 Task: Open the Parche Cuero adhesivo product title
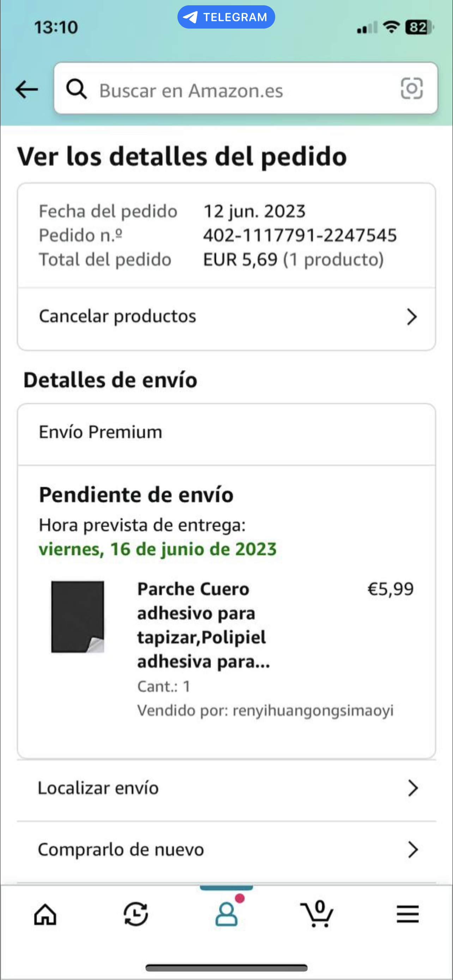click(x=203, y=625)
